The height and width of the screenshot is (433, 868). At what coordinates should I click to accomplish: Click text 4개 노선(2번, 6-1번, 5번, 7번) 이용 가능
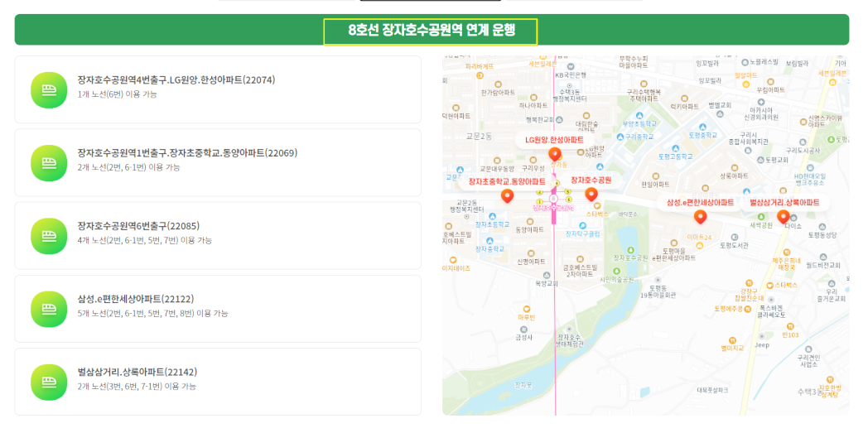(x=144, y=240)
